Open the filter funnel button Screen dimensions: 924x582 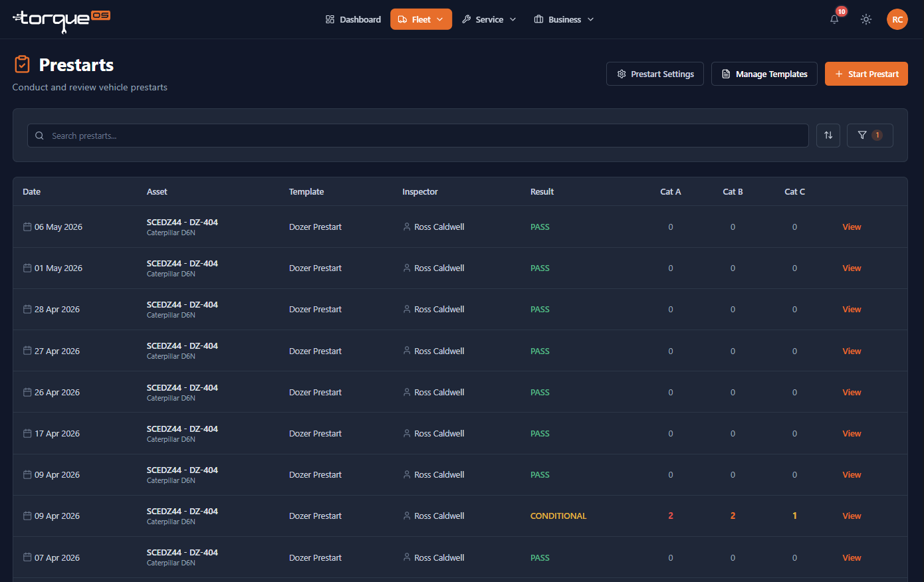(870, 136)
